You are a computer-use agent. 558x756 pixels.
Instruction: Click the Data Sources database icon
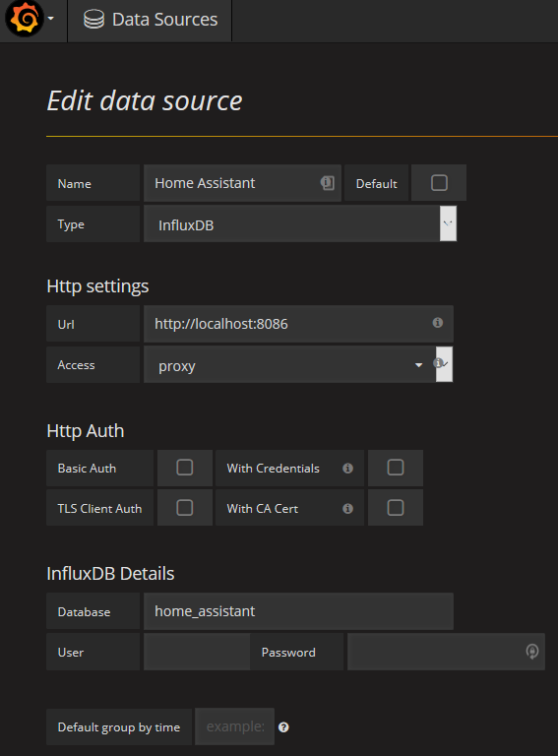coord(93,20)
